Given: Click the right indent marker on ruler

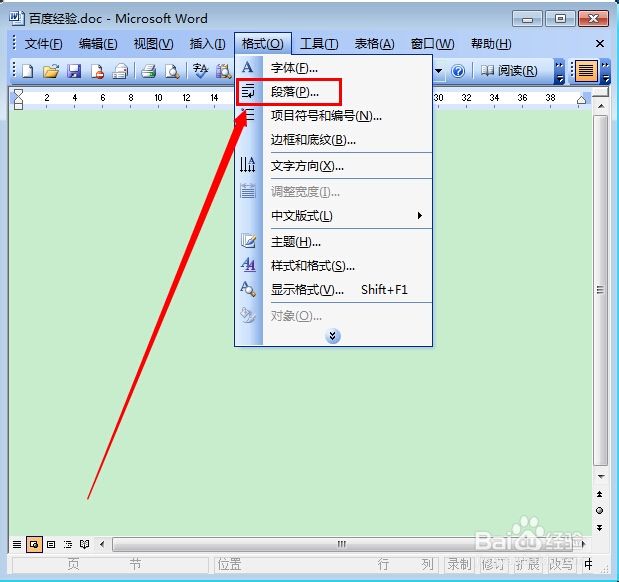Looking at the screenshot, I should click(581, 99).
